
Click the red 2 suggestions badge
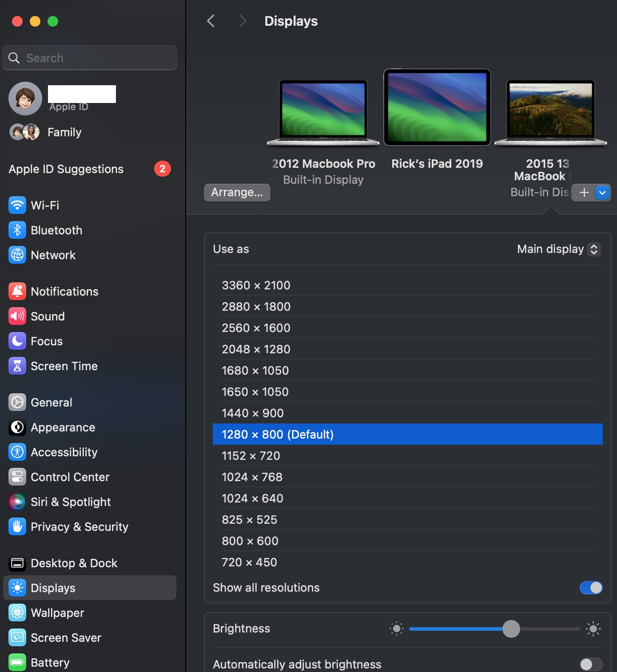pos(163,169)
